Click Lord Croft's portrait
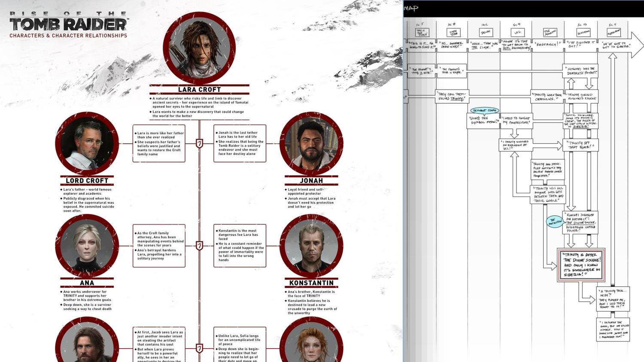This screenshot has height=362, width=644. coord(87,144)
